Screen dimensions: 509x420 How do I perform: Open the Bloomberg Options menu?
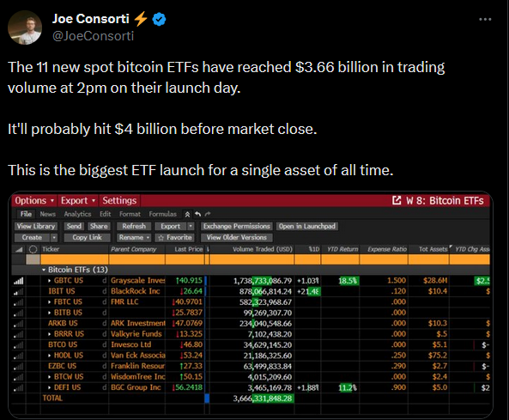tap(34, 200)
